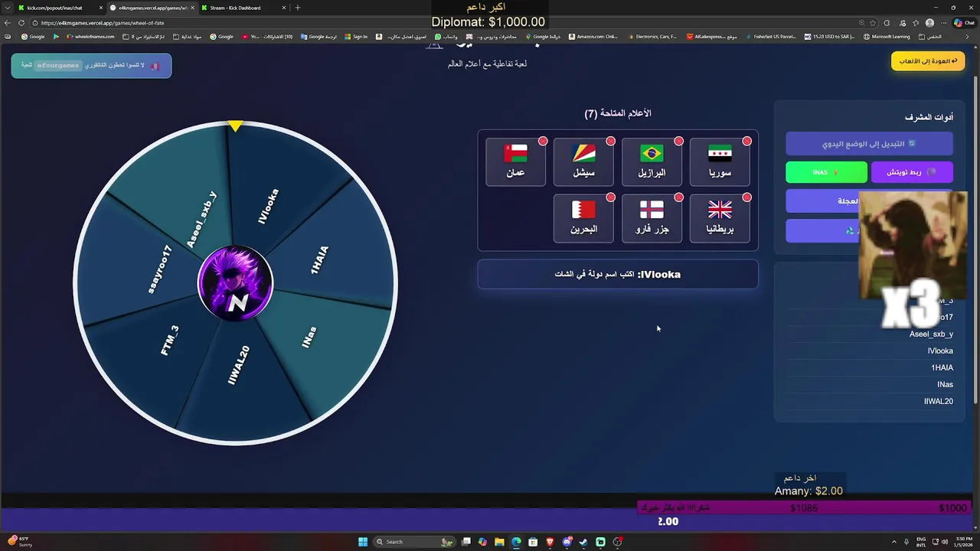
Task: Click the IIWAL20 segment on the wheel
Action: [x=238, y=365]
